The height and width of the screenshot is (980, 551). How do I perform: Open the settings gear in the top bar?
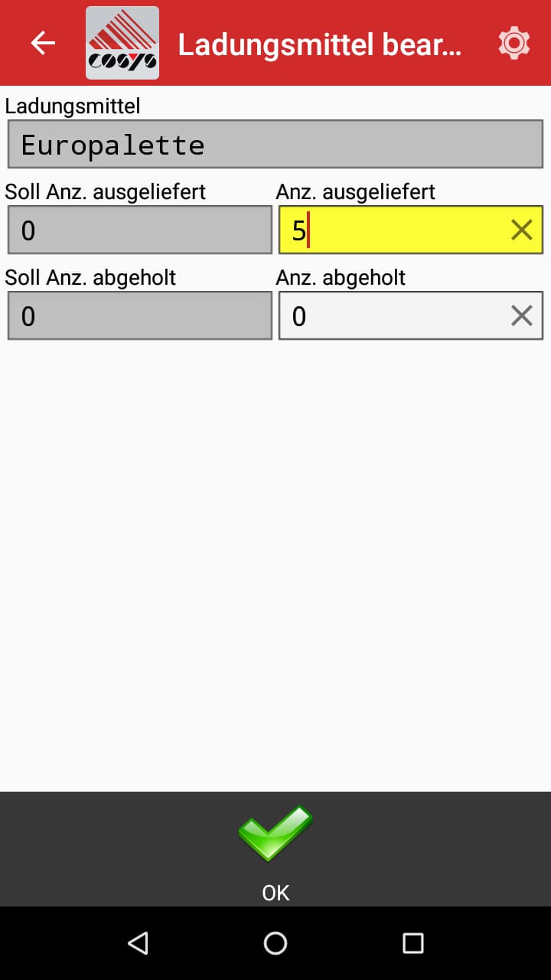point(514,43)
